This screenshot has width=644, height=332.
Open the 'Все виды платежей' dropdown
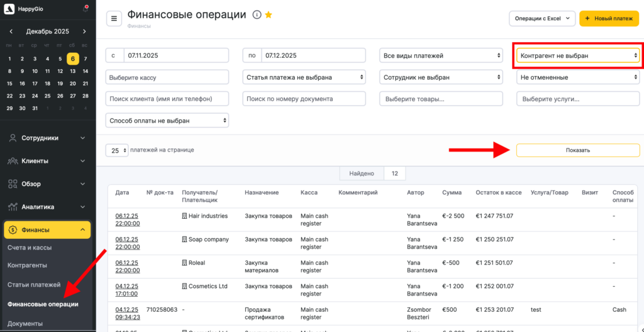coord(441,56)
